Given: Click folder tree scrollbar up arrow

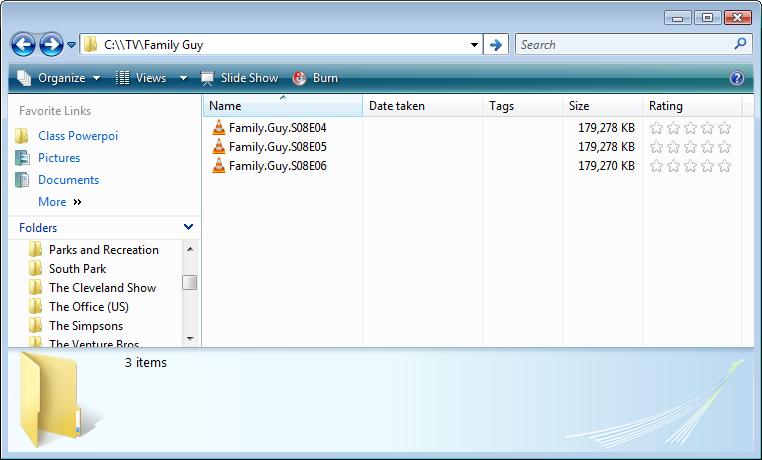Looking at the screenshot, I should 190,249.
